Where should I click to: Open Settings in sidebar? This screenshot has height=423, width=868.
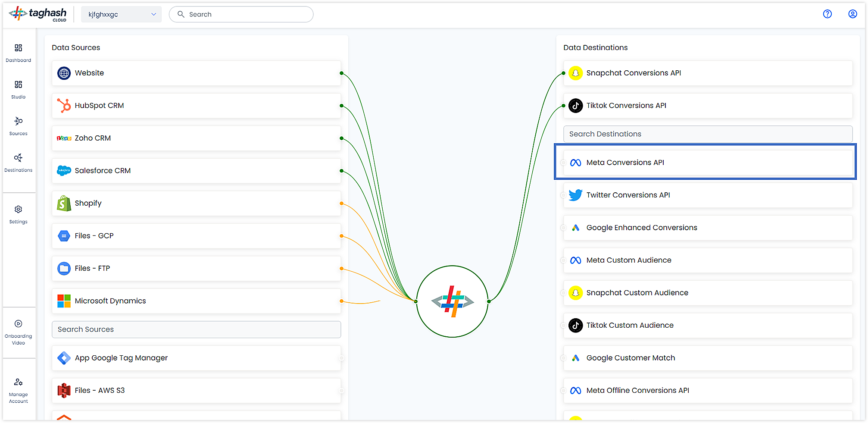19,215
